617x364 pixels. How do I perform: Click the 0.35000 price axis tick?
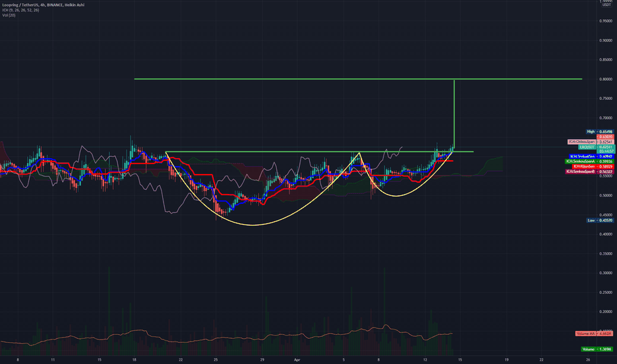[x=606, y=254]
